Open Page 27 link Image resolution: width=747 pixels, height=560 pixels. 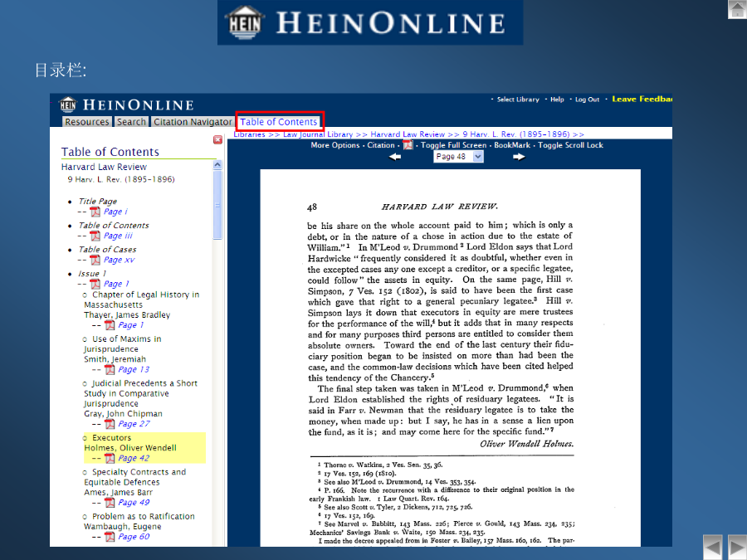134,424
